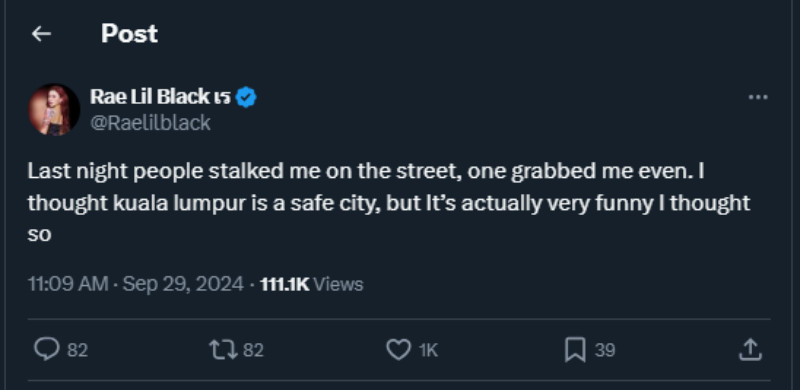The image size is (800, 390).
Task: Click the tweet text about Kuala Lumpur
Action: pos(389,203)
